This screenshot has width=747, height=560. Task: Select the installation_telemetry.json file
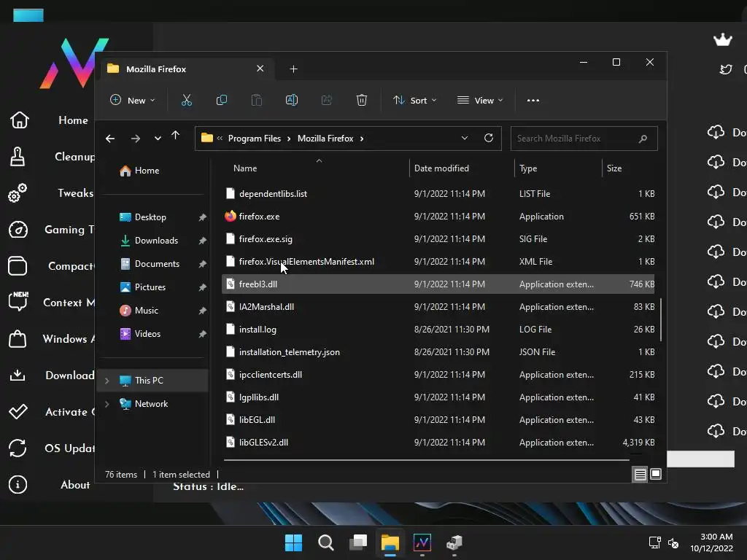tap(438, 352)
